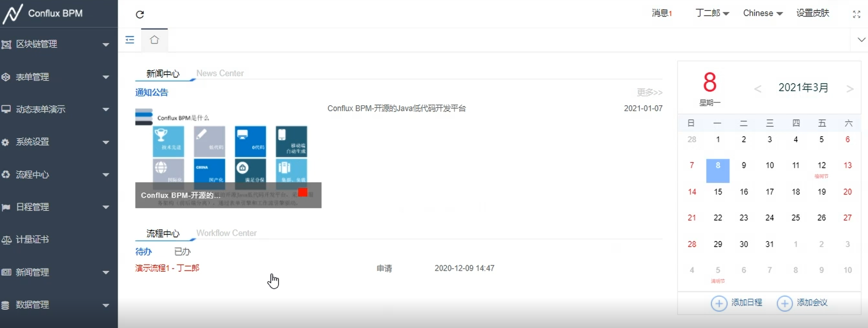Click the 新闻管理 sidebar icon

pyautogui.click(x=6, y=272)
